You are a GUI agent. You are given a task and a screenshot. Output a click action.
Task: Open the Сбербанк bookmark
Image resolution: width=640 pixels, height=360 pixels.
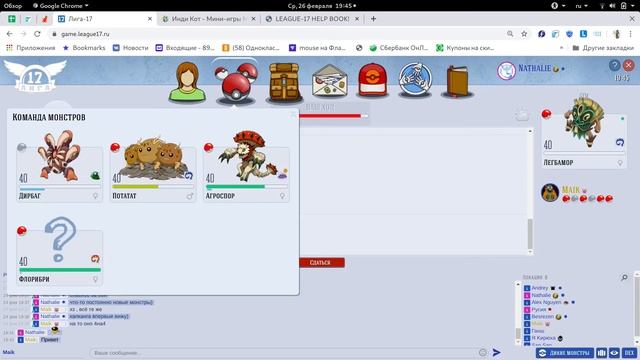click(399, 48)
